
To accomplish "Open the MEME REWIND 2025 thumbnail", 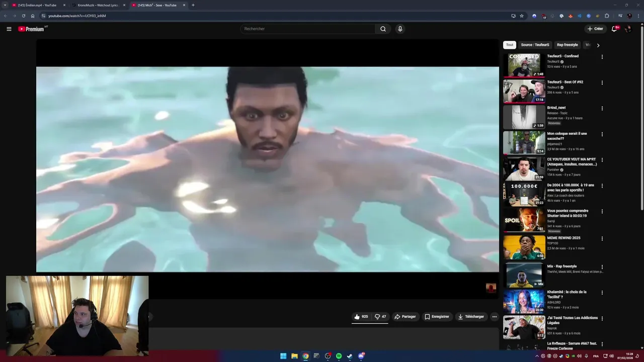I will (524, 247).
